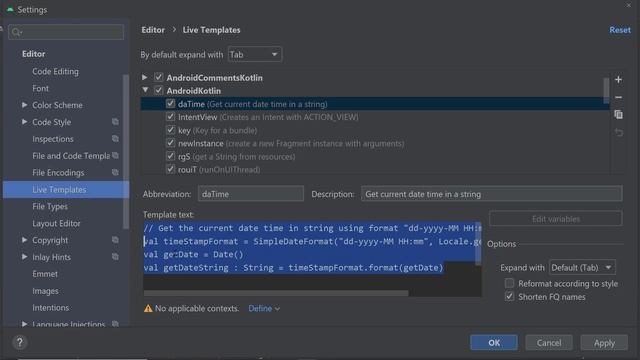Add a new live template with plus icon
Image resolution: width=640 pixels, height=360 pixels.
[x=618, y=80]
